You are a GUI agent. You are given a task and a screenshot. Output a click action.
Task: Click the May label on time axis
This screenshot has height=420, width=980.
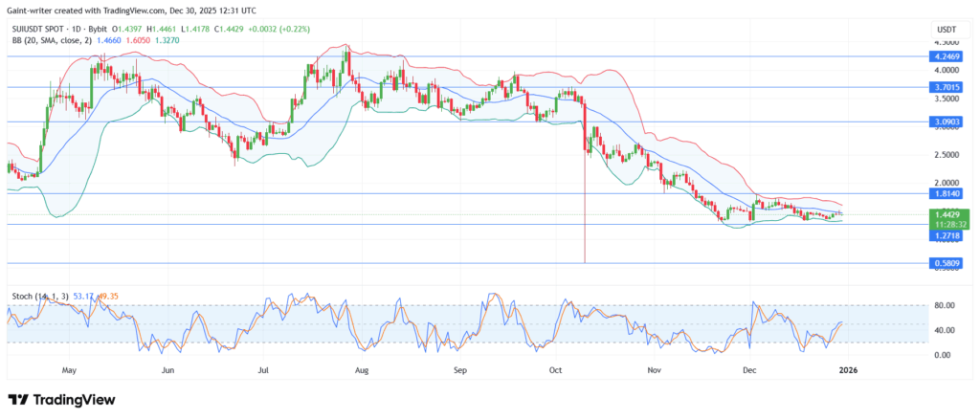pyautogui.click(x=69, y=370)
